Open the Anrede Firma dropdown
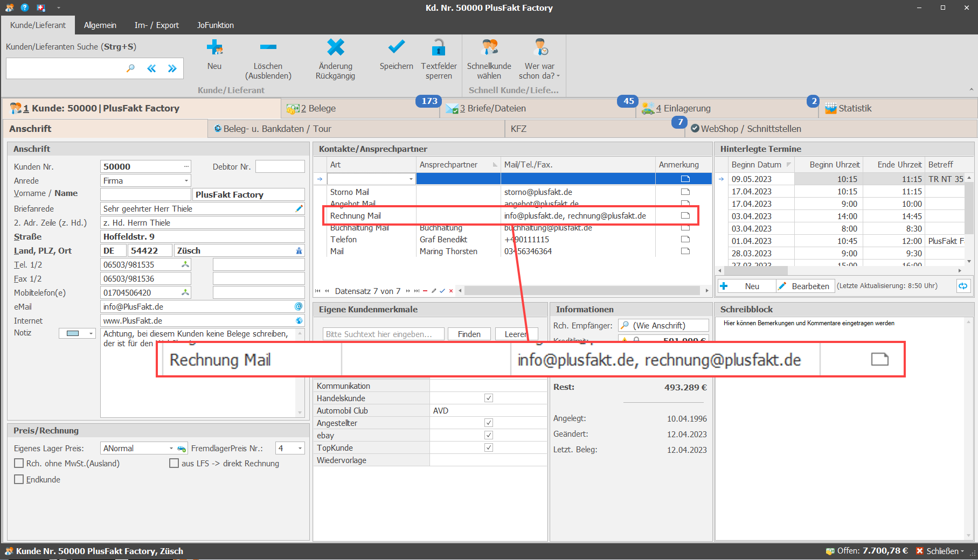Screen dimensions: 978x560 (x=186, y=181)
